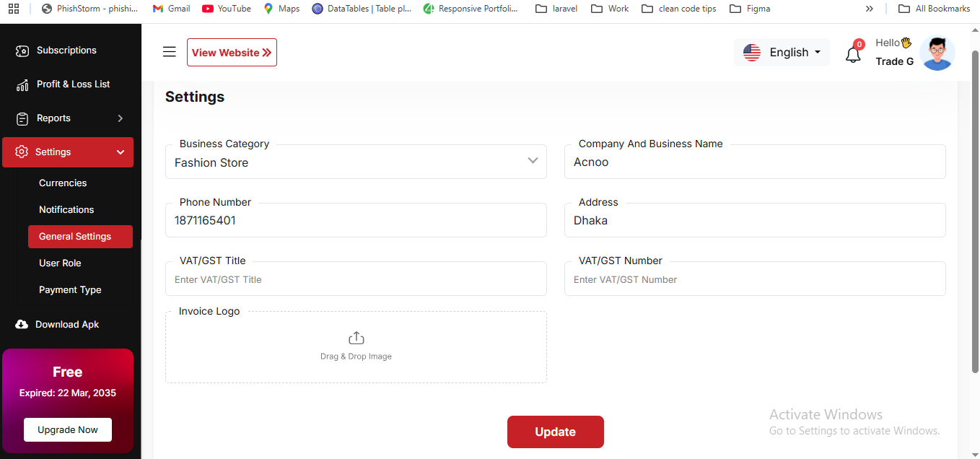
Task: Open the English language selector
Action: coord(782,53)
